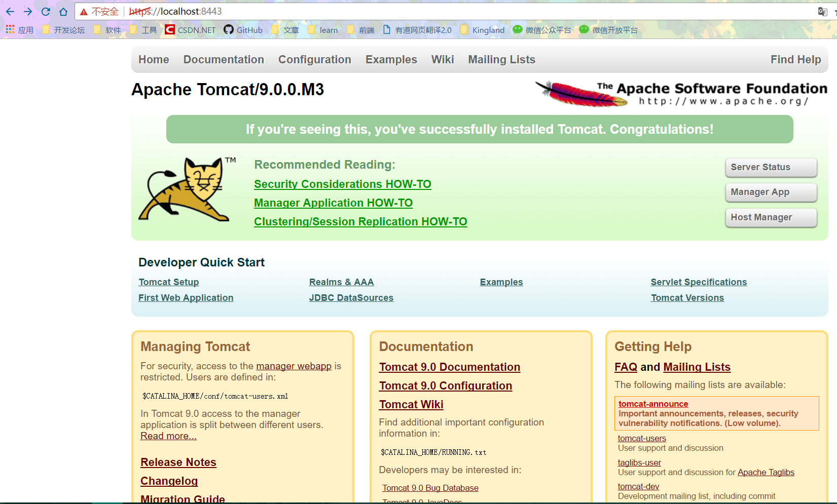Open the apps grid bookmark icon
This screenshot has width=837, height=504.
coord(10,30)
